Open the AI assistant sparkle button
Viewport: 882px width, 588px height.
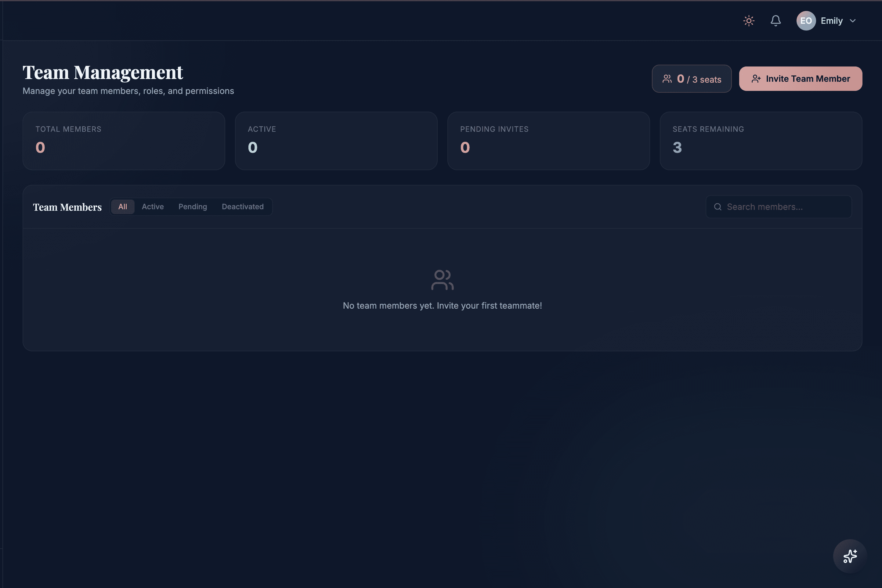[x=850, y=556]
